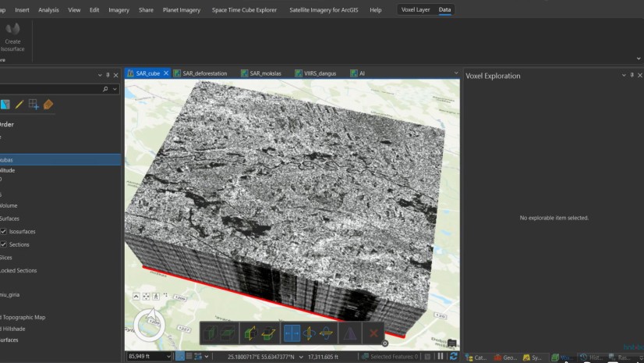The height and width of the screenshot is (363, 644).
Task: Click the refresh icon in status bar
Action: [453, 357]
